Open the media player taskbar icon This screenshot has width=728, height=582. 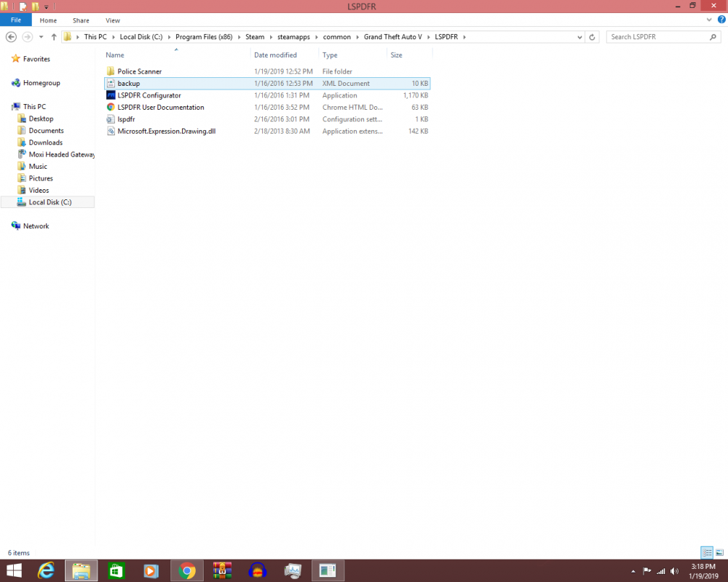pyautogui.click(x=151, y=570)
